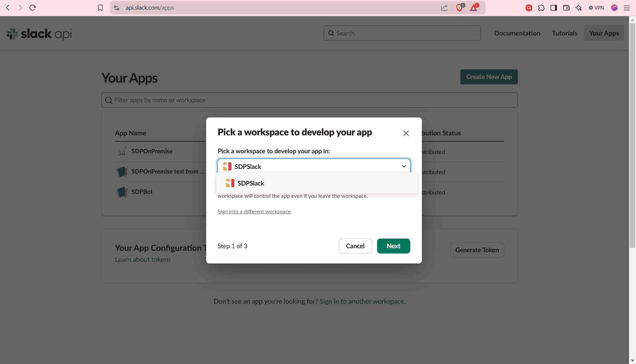
Task: Open the Brave Wallet icon
Action: pyautogui.click(x=566, y=8)
